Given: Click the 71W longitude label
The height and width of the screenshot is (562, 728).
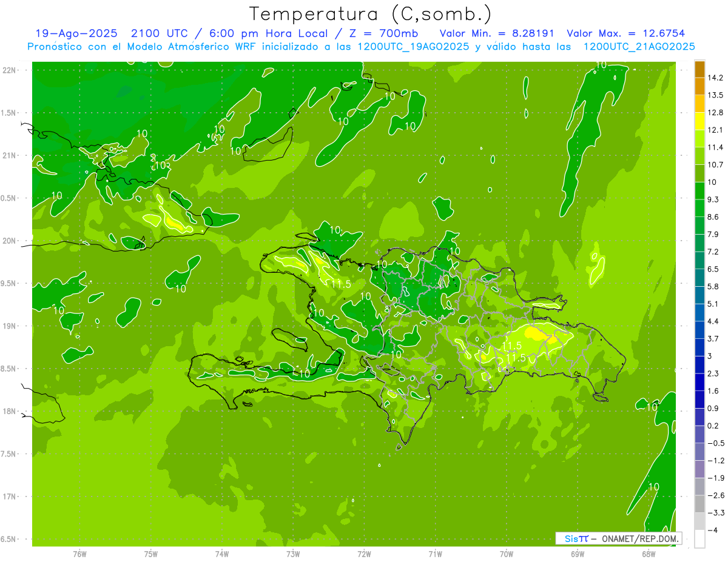Looking at the screenshot, I should [435, 554].
